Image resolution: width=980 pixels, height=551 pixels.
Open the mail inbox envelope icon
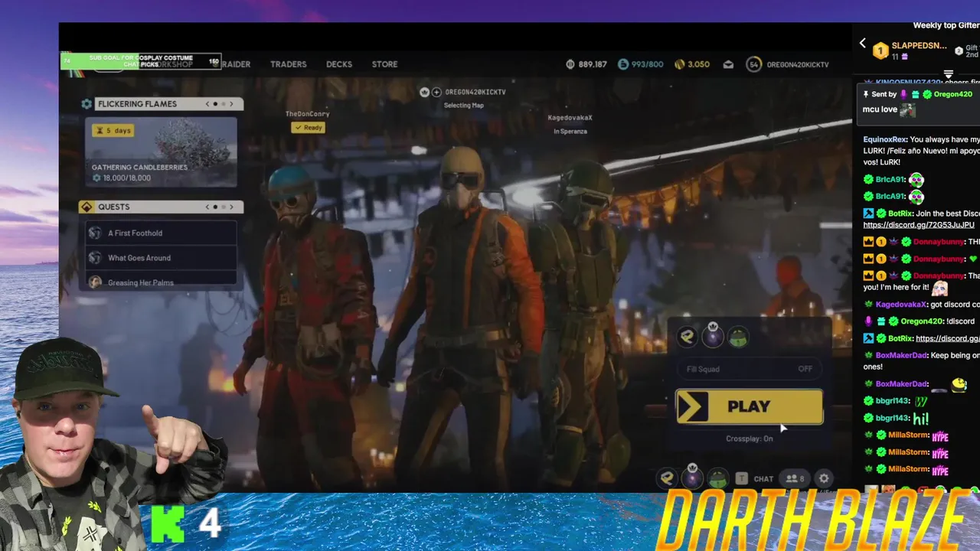[x=728, y=64]
